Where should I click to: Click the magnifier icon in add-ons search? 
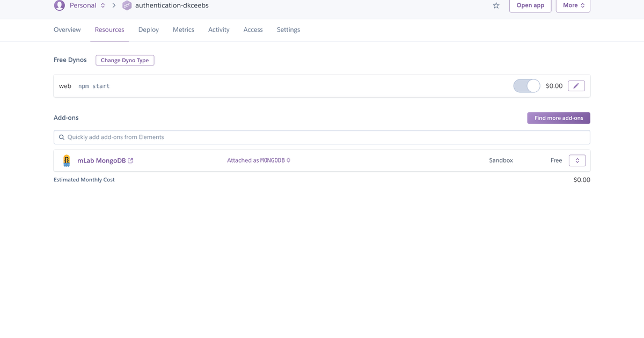[x=62, y=137]
